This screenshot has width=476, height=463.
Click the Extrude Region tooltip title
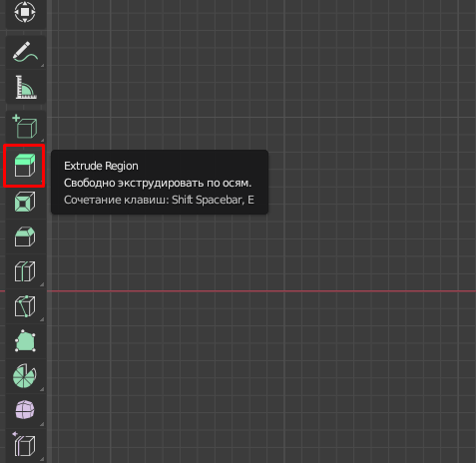(x=101, y=166)
